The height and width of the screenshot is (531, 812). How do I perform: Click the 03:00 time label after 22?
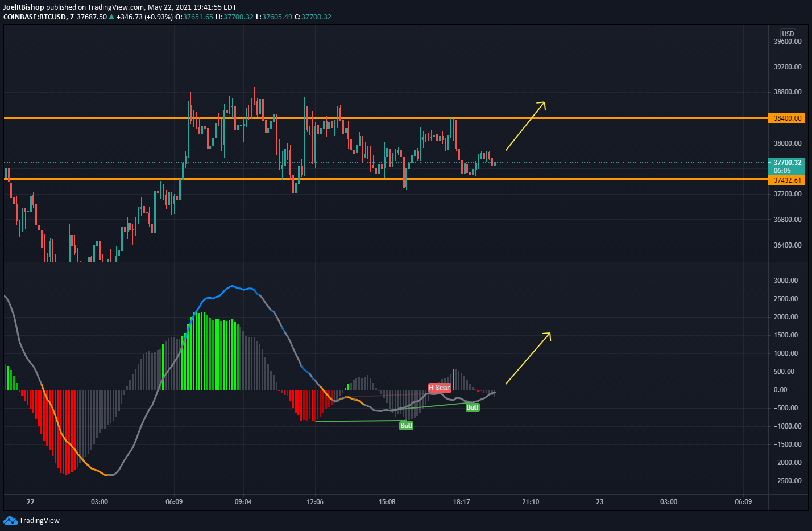click(x=100, y=502)
